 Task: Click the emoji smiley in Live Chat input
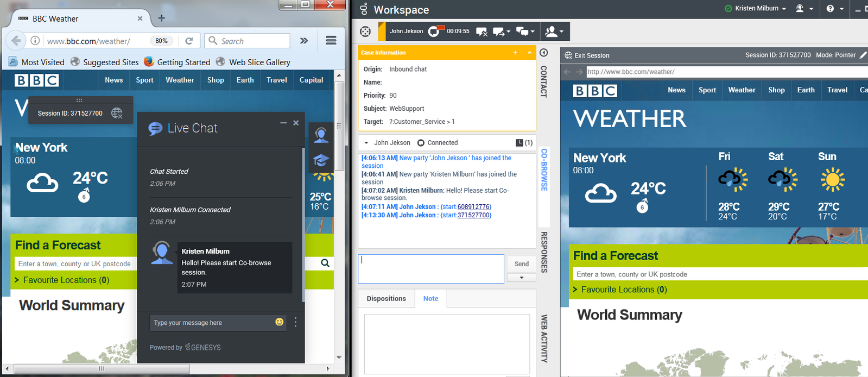click(280, 322)
